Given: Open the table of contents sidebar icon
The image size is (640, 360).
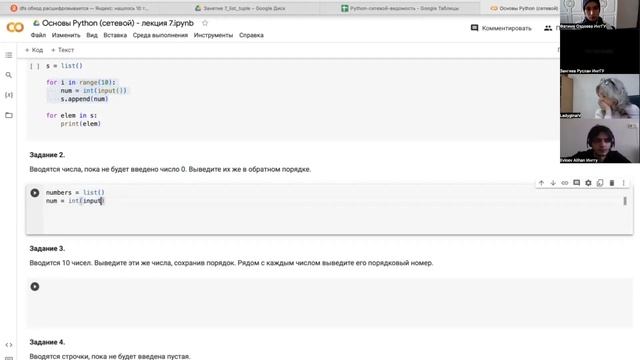Looking at the screenshot, I should point(9,55).
